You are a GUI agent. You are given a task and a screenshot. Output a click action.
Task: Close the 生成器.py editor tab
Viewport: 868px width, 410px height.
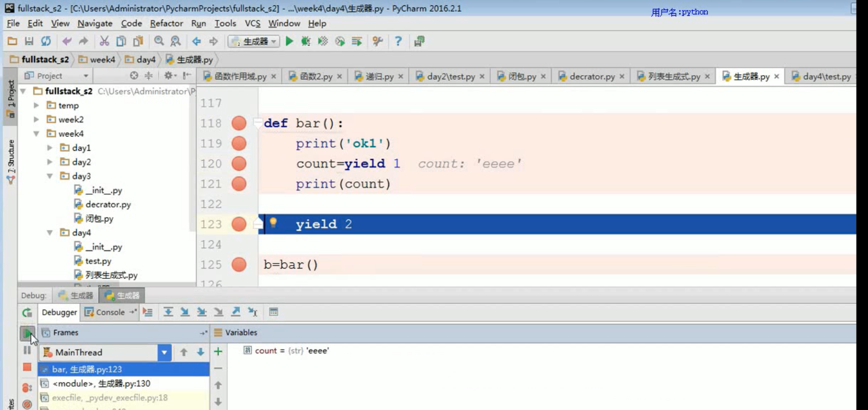click(776, 77)
